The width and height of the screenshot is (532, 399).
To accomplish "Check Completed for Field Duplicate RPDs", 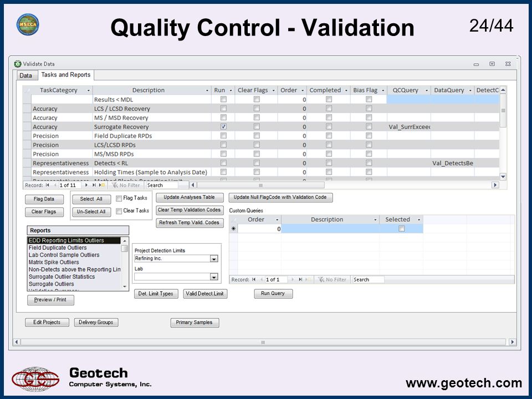I will coord(329,136).
